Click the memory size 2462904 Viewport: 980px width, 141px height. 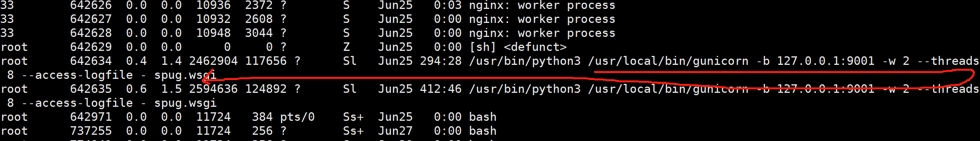point(213,61)
